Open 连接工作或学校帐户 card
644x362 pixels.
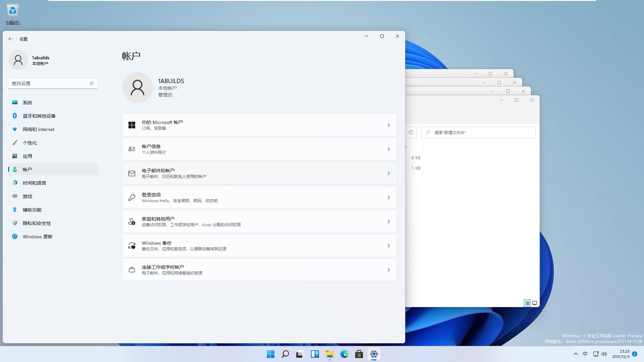pos(260,270)
